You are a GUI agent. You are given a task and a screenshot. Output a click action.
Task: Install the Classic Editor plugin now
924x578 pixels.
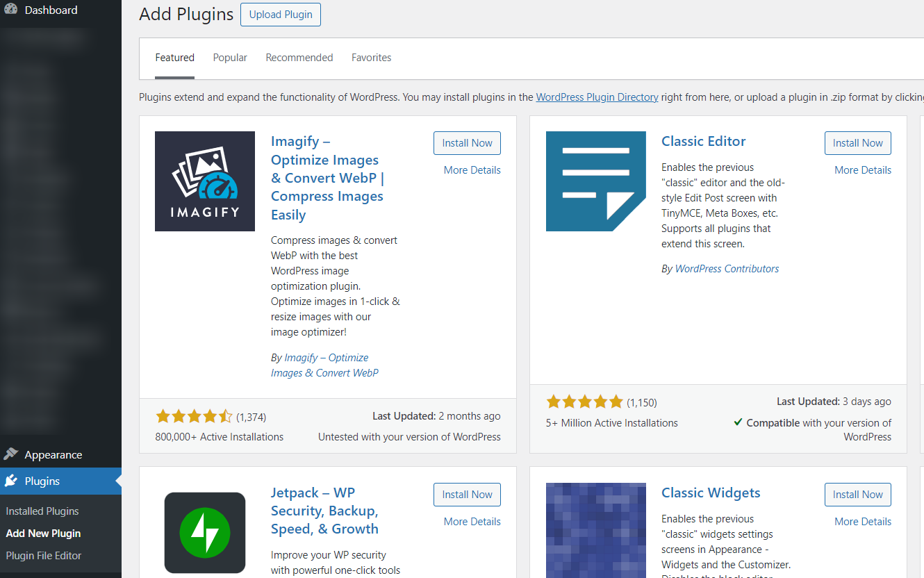click(x=858, y=143)
